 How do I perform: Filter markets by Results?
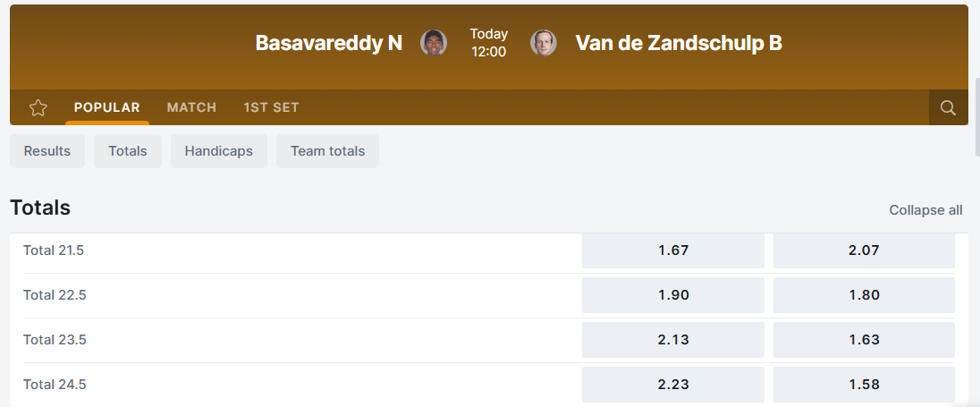[x=47, y=151]
